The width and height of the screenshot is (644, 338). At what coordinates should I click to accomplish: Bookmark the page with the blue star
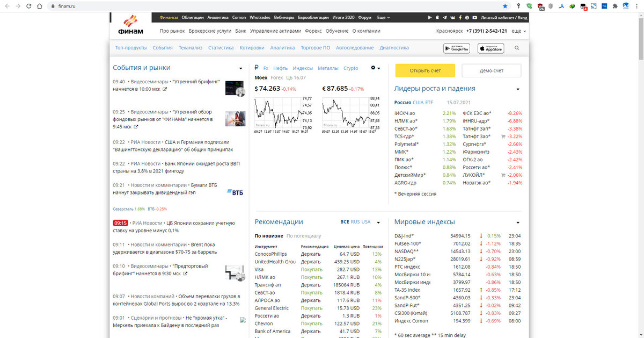click(505, 6)
